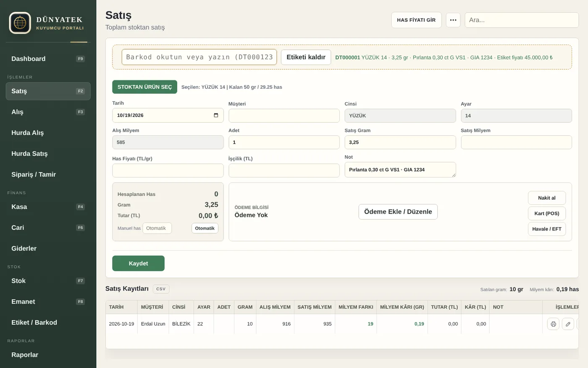This screenshot has height=368, width=588.
Task: Click STOKTAN ÜRÜN SEÇ
Action: tap(144, 87)
